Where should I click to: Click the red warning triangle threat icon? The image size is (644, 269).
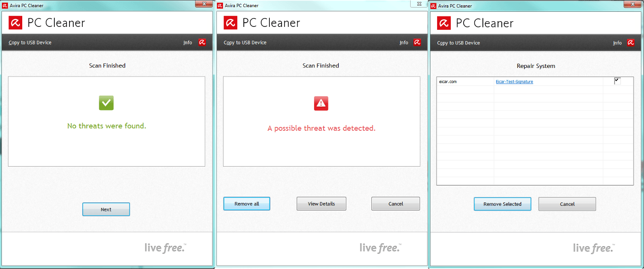321,103
